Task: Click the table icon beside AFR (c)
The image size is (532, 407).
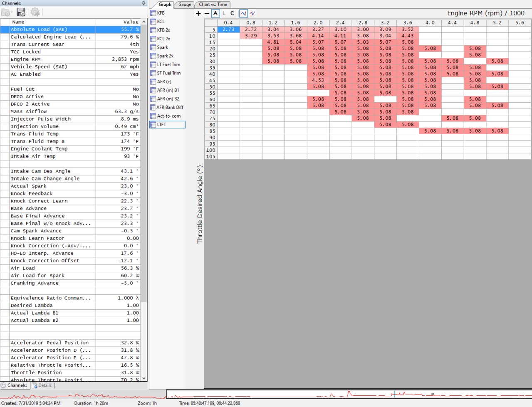Action: (x=153, y=81)
